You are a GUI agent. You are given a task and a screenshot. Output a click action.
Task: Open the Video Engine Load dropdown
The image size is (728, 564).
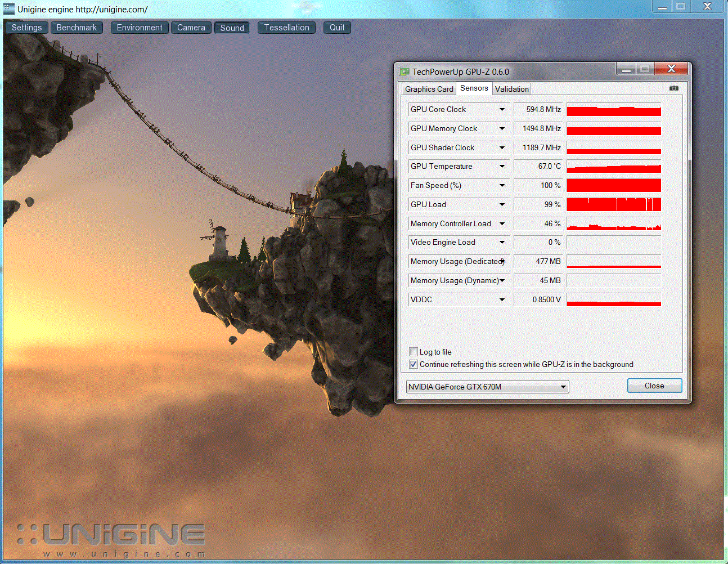[x=502, y=242]
